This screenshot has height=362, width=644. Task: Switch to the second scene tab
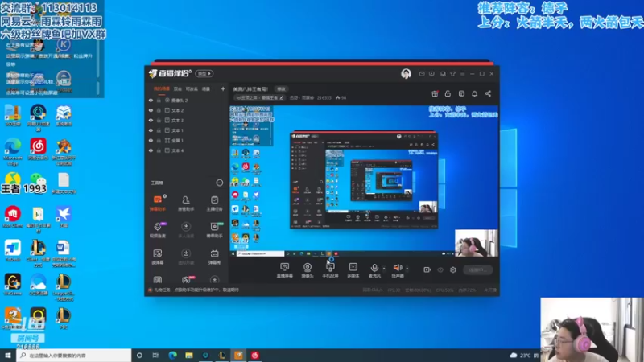[x=177, y=88]
